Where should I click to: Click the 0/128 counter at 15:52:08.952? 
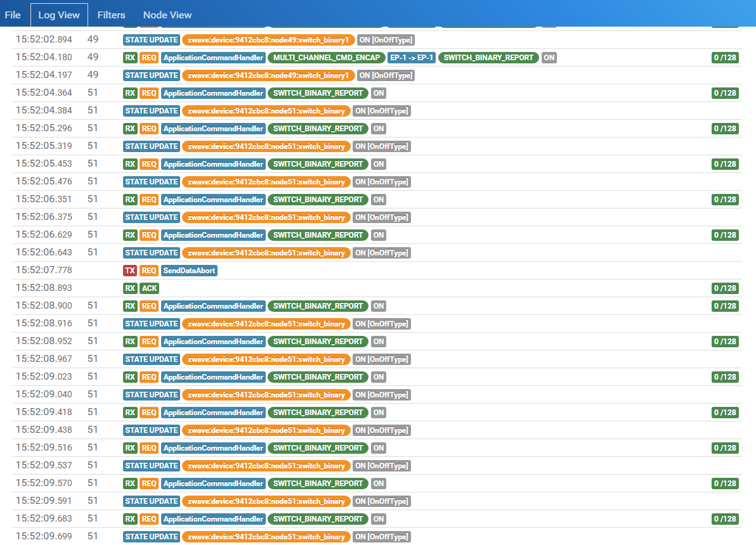725,342
